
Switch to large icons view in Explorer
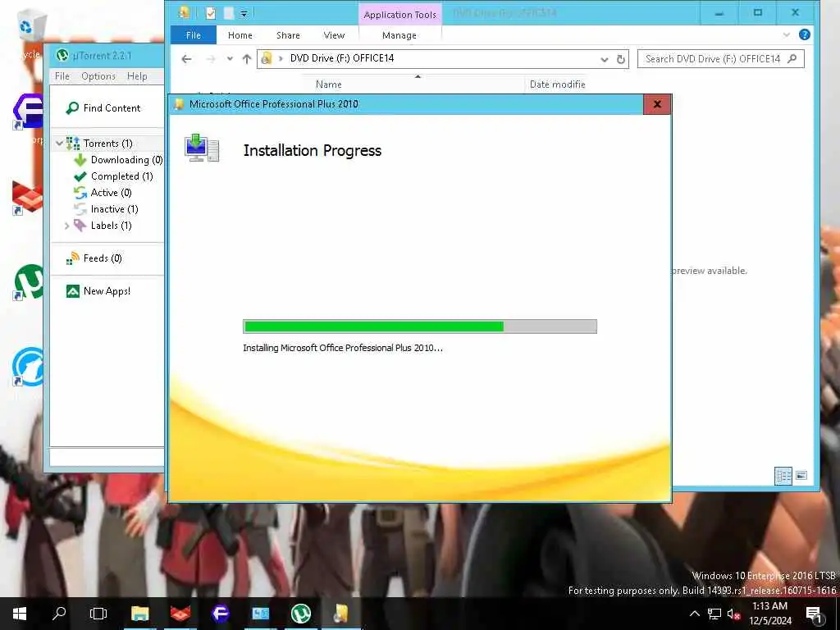(x=801, y=476)
